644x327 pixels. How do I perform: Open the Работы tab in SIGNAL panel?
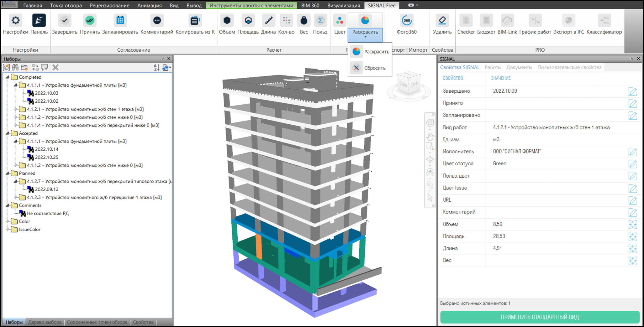click(493, 67)
